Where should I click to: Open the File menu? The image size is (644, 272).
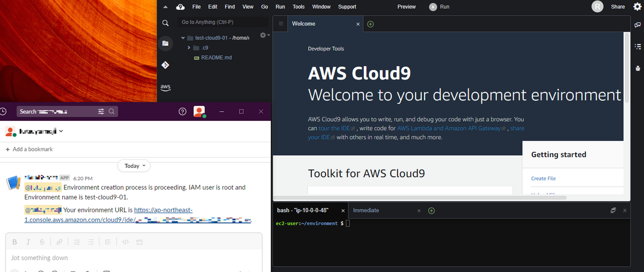(x=196, y=7)
